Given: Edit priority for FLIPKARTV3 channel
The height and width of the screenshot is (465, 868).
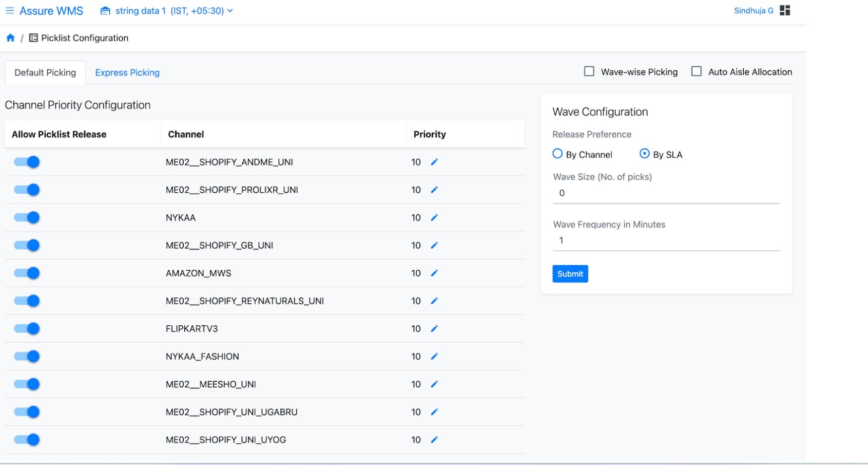Looking at the screenshot, I should pyautogui.click(x=434, y=329).
